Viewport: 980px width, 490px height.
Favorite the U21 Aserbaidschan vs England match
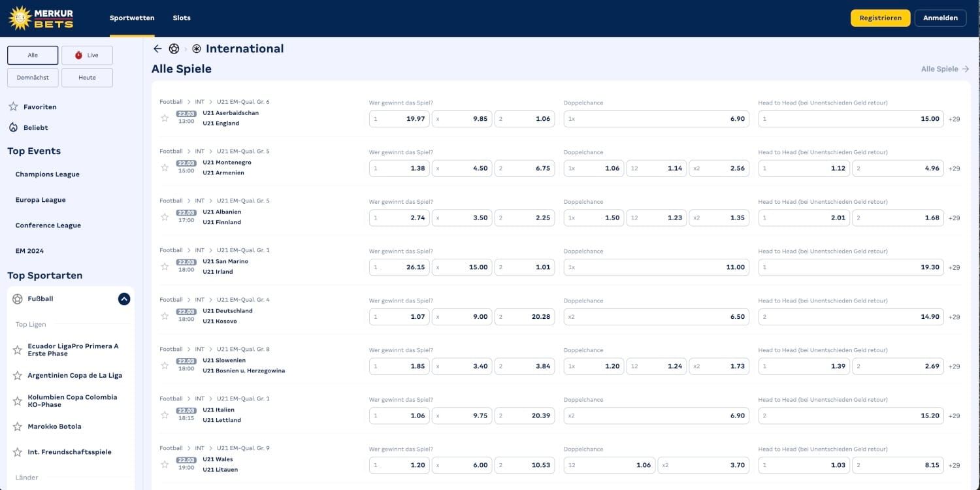click(x=165, y=118)
